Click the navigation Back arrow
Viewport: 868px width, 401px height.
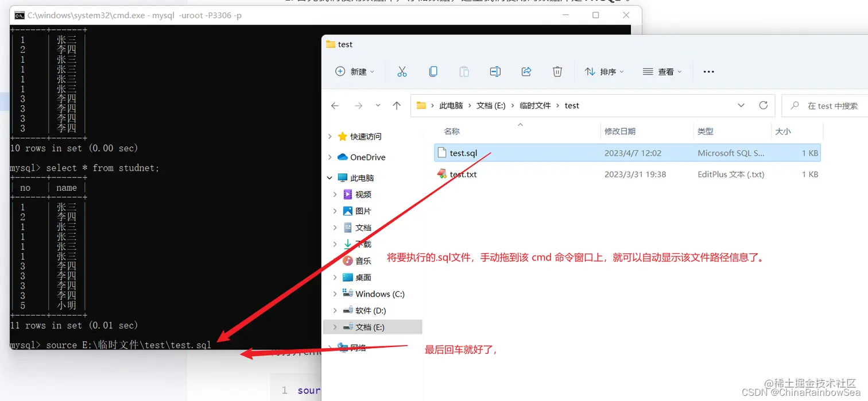coord(335,105)
